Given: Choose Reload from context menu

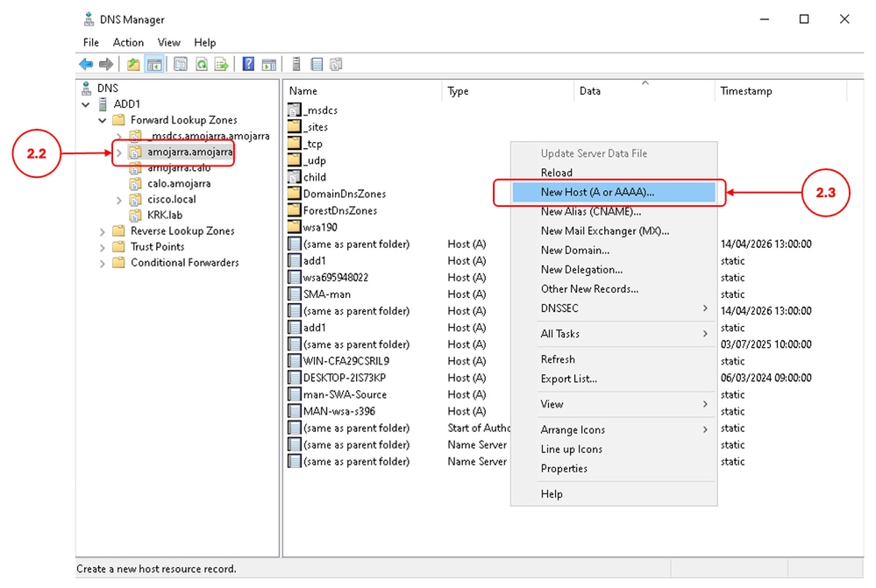Looking at the screenshot, I should (x=614, y=173).
